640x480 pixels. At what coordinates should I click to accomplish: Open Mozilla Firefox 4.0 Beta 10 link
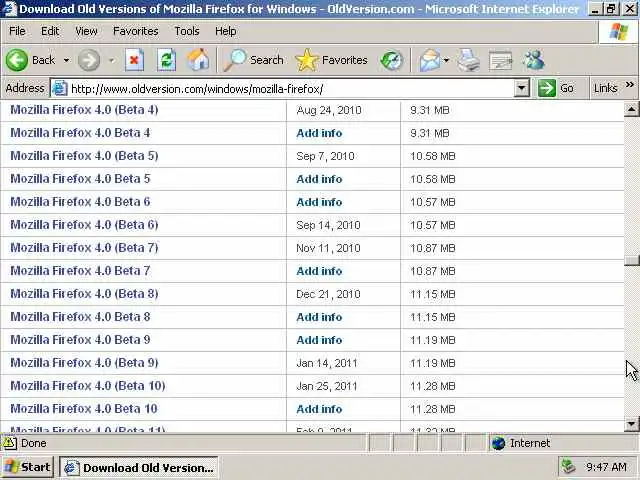84,409
